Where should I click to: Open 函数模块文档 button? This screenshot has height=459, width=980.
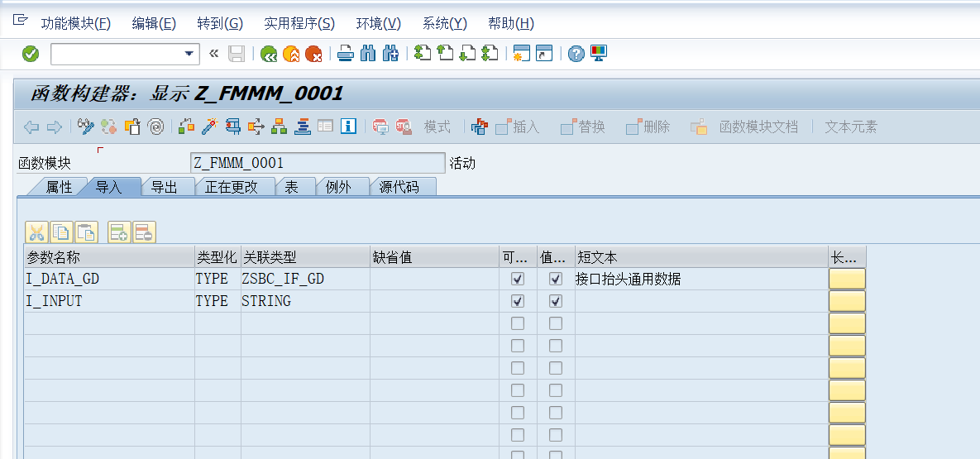pos(744,127)
